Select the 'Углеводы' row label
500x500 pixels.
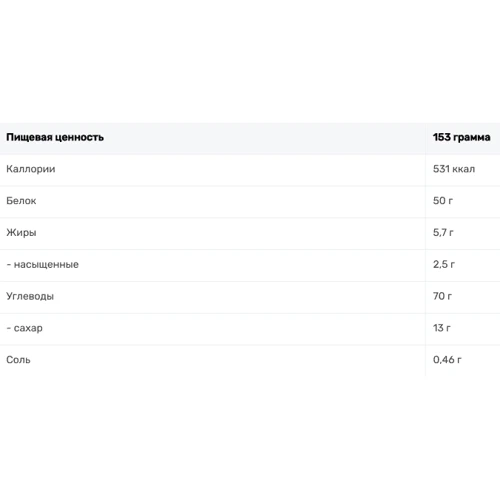(x=30, y=296)
